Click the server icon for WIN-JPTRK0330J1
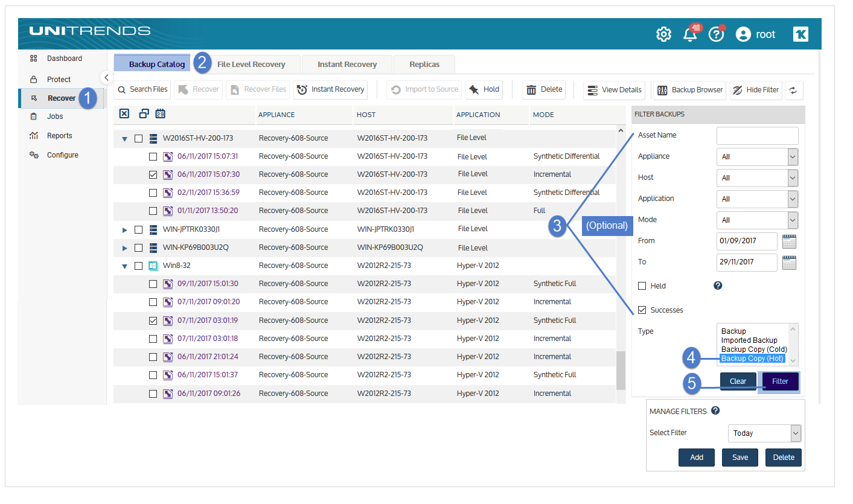Image resolution: width=853 pixels, height=504 pixels. (x=153, y=229)
